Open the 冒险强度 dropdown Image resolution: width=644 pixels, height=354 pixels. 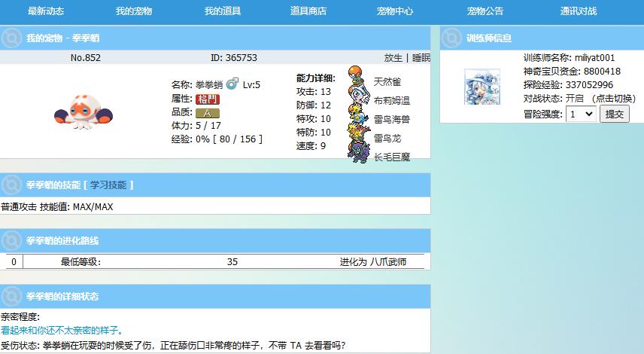click(581, 114)
